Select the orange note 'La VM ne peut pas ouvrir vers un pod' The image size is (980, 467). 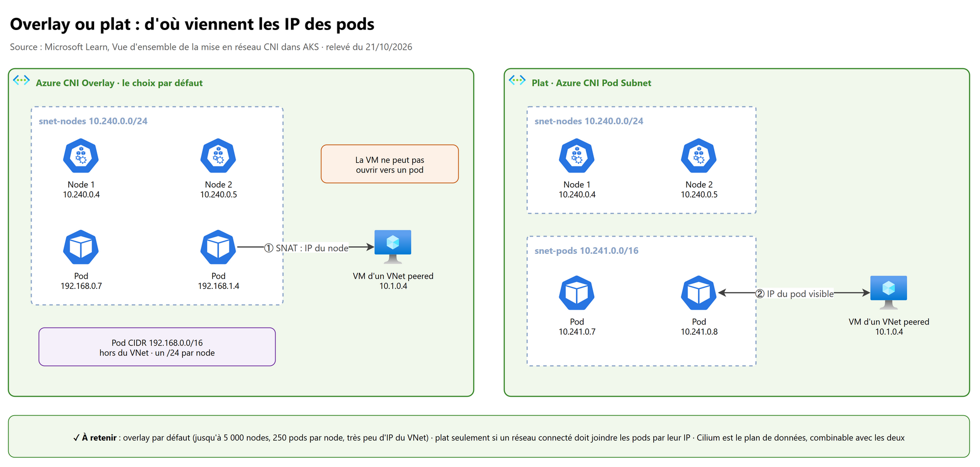point(390,164)
